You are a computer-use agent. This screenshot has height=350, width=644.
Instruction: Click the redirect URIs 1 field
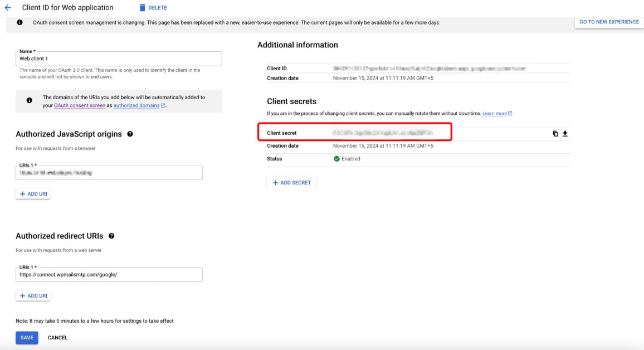pos(109,275)
